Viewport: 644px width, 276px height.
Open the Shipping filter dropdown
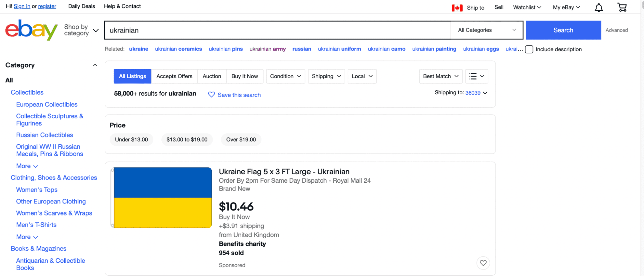(326, 76)
